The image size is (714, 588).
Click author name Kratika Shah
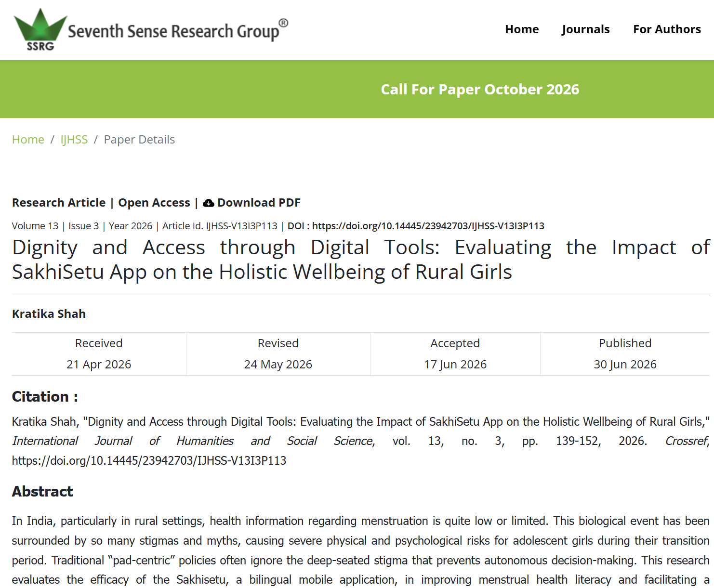(x=49, y=314)
